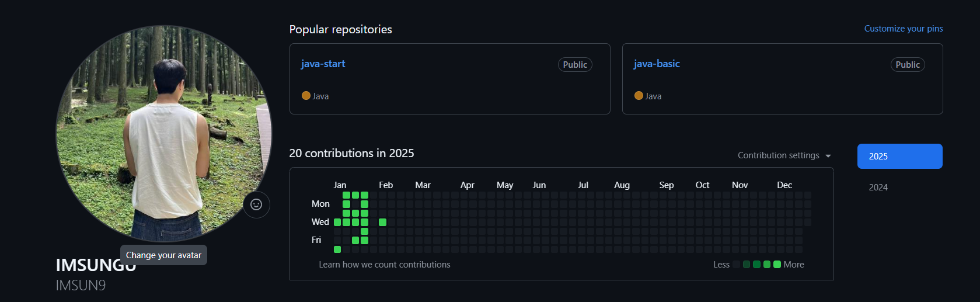Viewport: 980px width, 302px height.
Task: Click the Java language dot under java-basic
Action: click(639, 96)
